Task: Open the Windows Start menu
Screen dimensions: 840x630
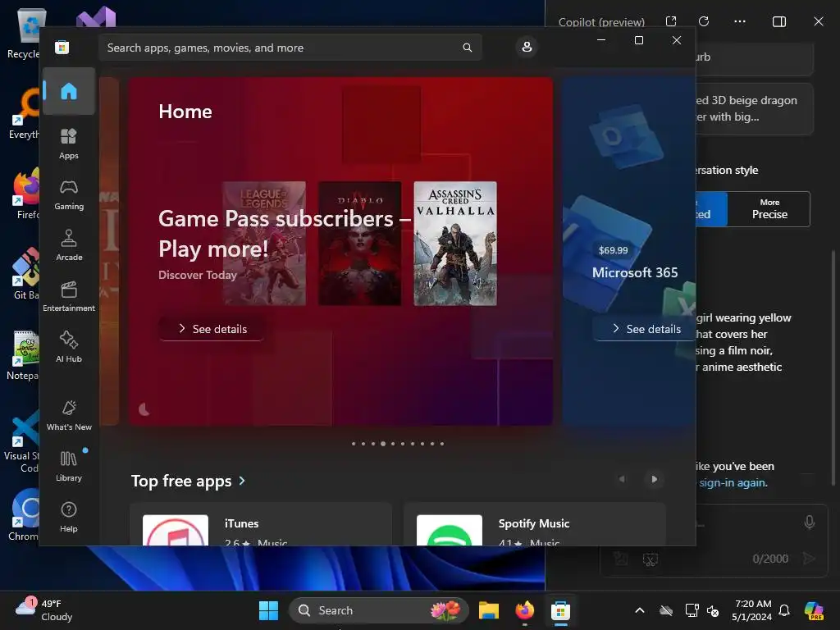Action: (x=268, y=610)
